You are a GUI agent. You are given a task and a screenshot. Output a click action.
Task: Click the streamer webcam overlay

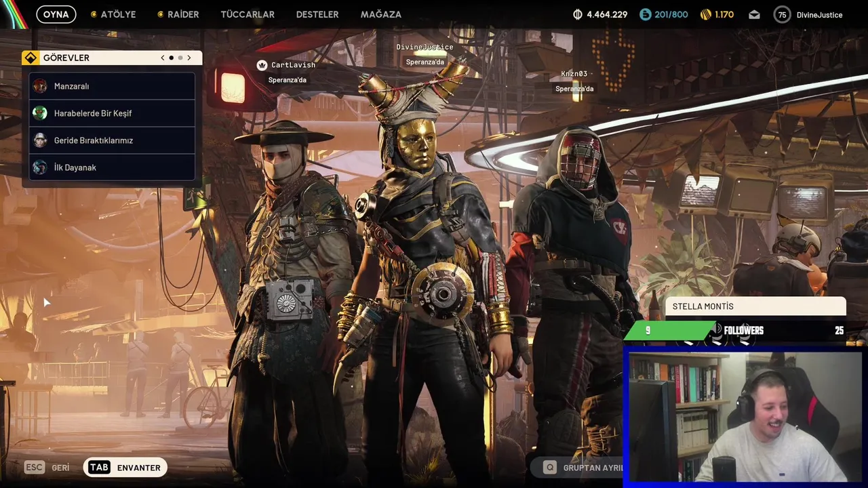(745, 417)
